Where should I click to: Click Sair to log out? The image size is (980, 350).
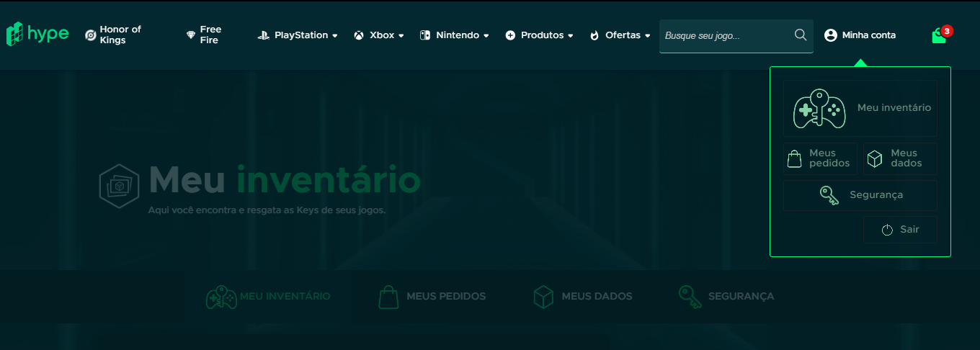click(900, 230)
